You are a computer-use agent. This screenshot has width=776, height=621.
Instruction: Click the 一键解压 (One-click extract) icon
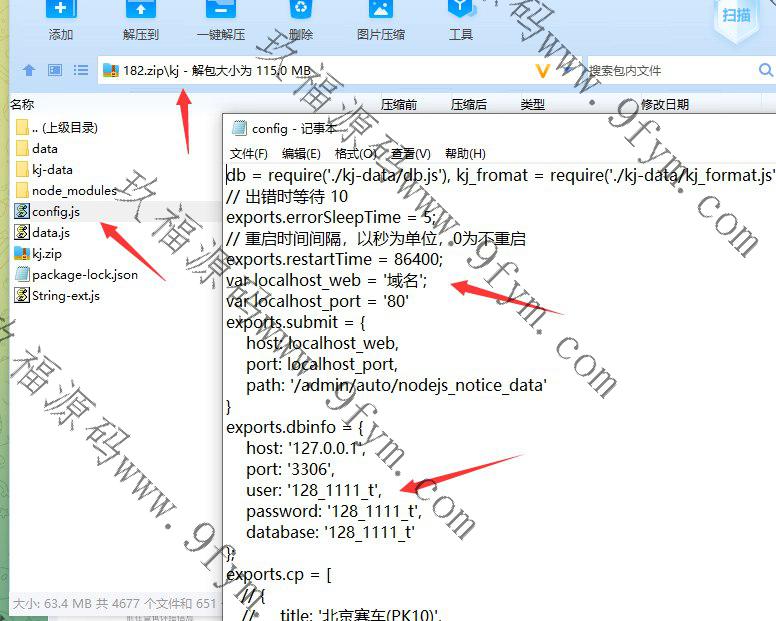click(x=220, y=12)
